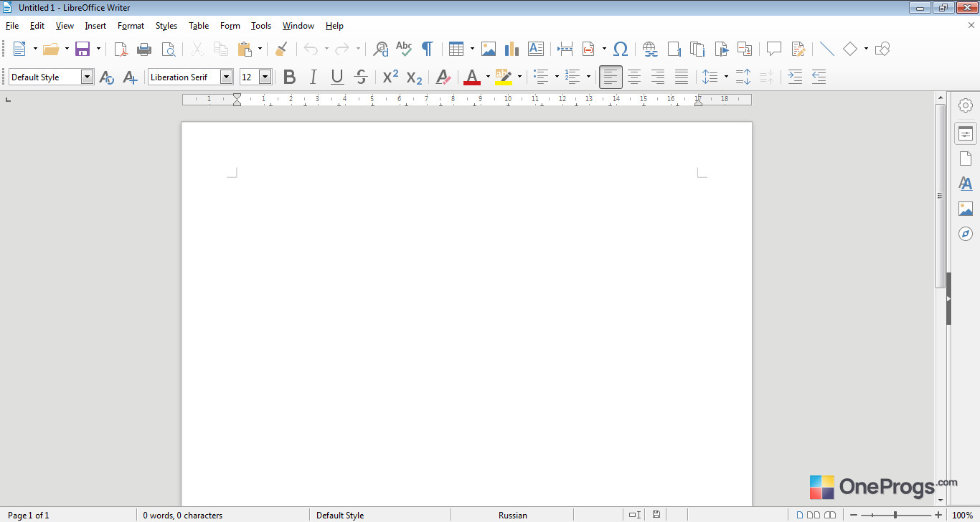980x522 pixels.
Task: Open the Format menu
Action: (131, 26)
